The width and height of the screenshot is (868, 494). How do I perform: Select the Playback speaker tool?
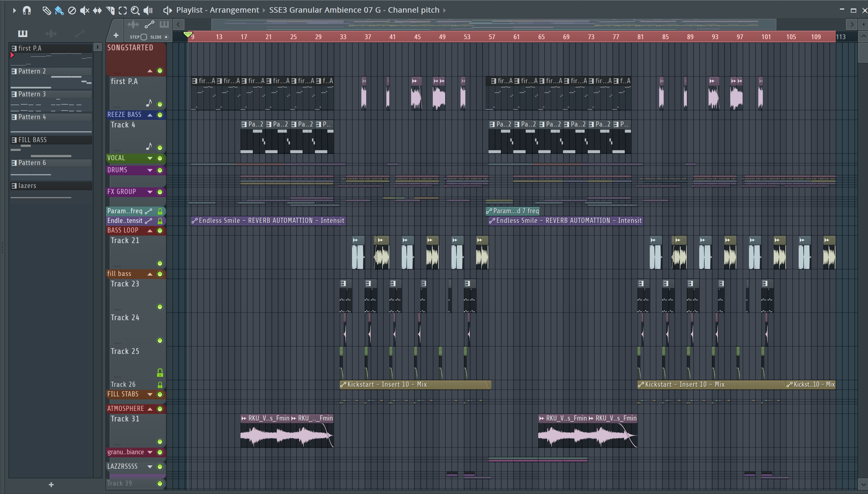coord(148,11)
